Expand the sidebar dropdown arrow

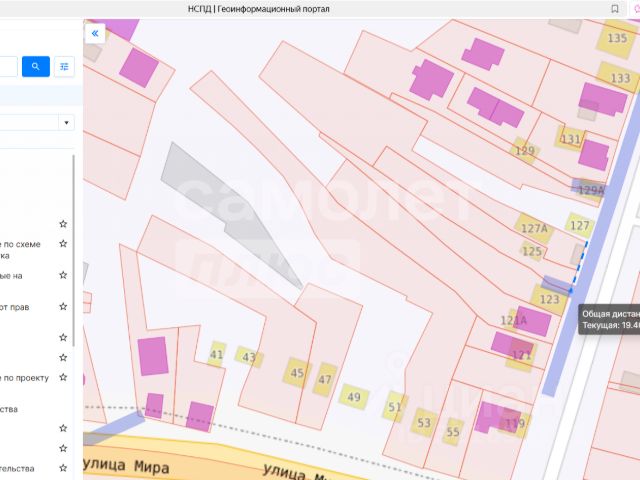tap(67, 122)
